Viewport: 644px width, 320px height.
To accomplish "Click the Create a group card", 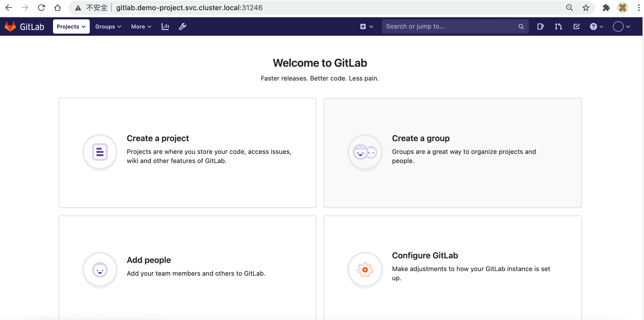I will click(453, 152).
